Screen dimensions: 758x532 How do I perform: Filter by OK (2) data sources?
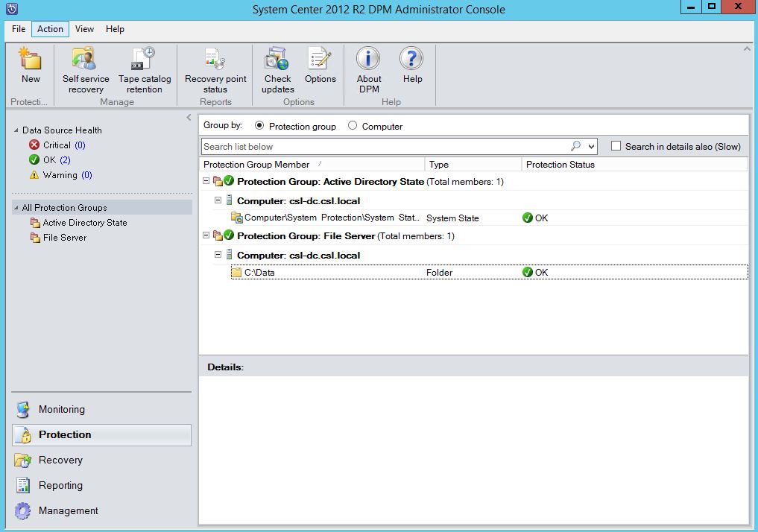(57, 160)
